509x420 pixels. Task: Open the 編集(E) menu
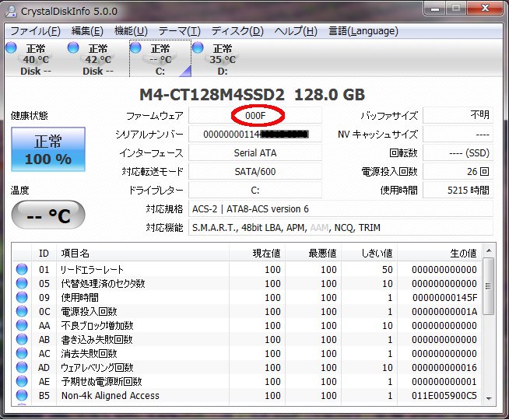[x=87, y=31]
